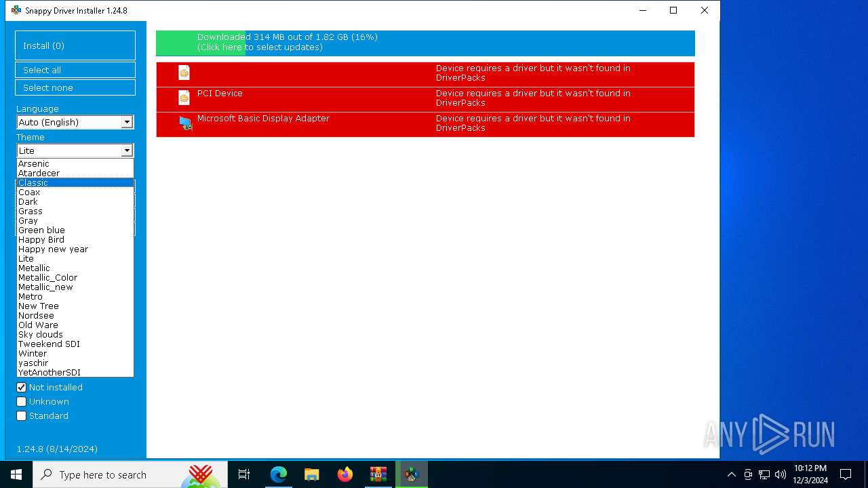Launch Firefox from the taskbar
The width and height of the screenshot is (868, 488).
click(345, 474)
